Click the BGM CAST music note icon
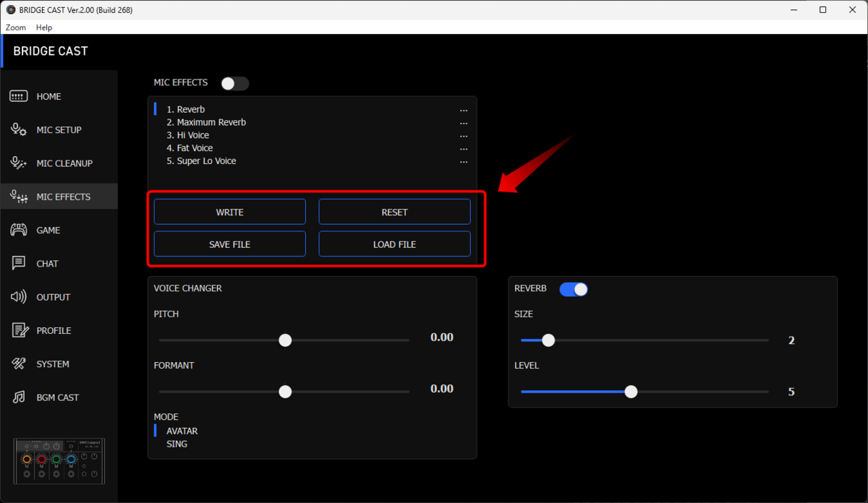 pos(20,397)
